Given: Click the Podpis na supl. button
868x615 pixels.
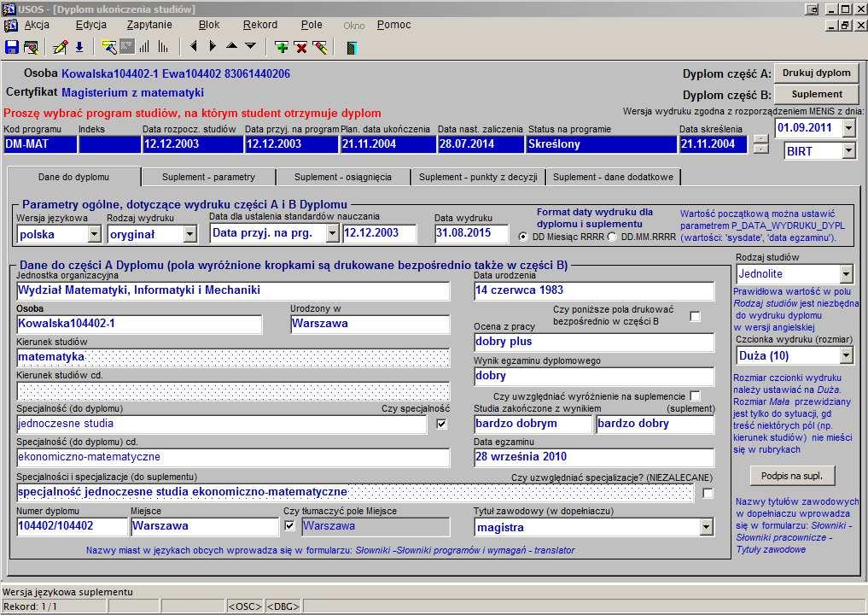Looking at the screenshot, I should [x=791, y=476].
